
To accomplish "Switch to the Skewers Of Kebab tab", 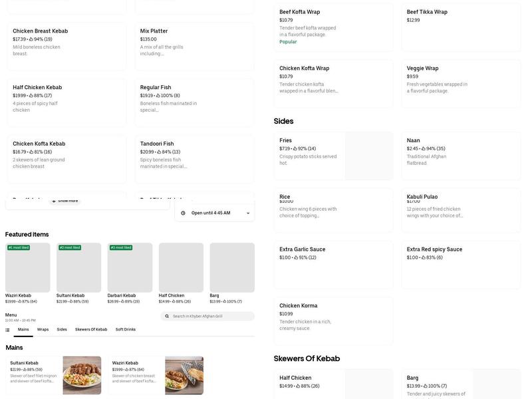I will coord(91,329).
